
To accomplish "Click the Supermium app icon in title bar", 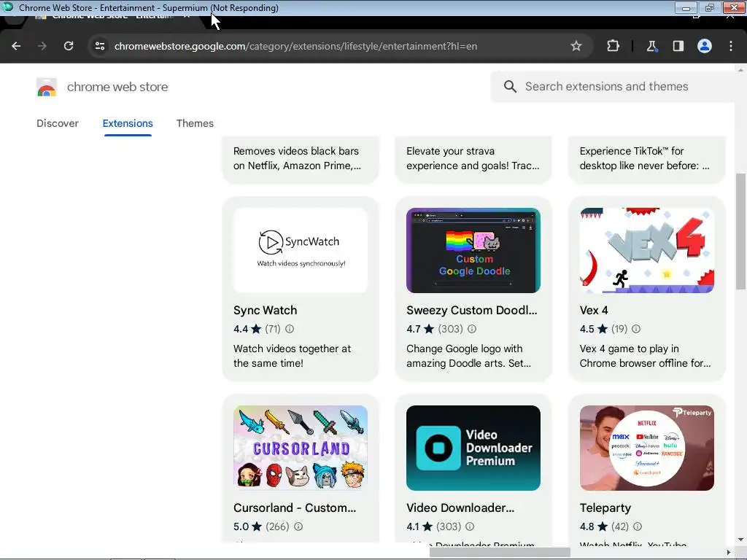I will click(7, 7).
